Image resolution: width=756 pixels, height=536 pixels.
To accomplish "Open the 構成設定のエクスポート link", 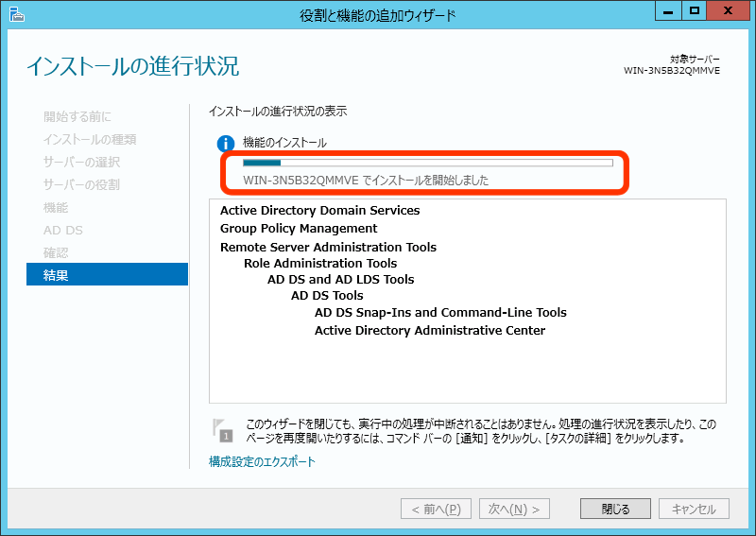I will tap(262, 461).
